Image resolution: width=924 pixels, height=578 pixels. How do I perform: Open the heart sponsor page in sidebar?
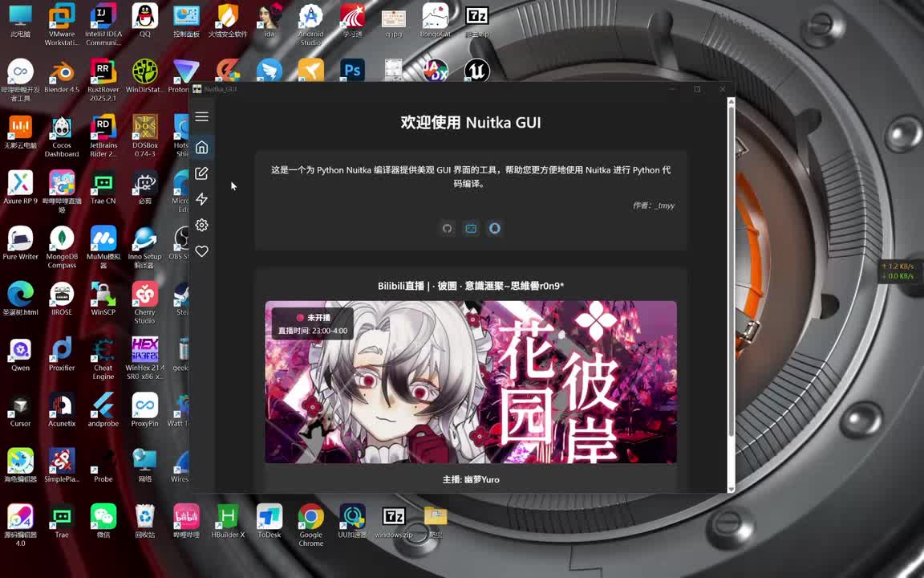(x=201, y=251)
